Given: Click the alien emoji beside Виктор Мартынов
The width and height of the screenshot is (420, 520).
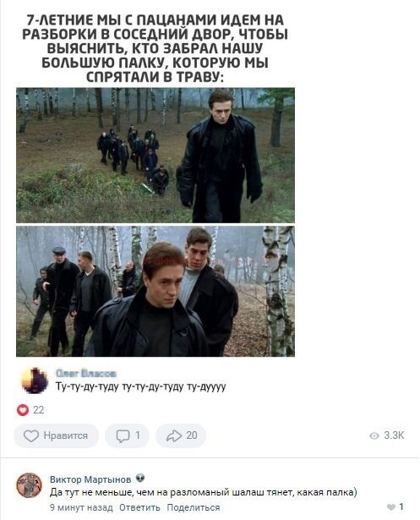Looking at the screenshot, I should coord(140,479).
